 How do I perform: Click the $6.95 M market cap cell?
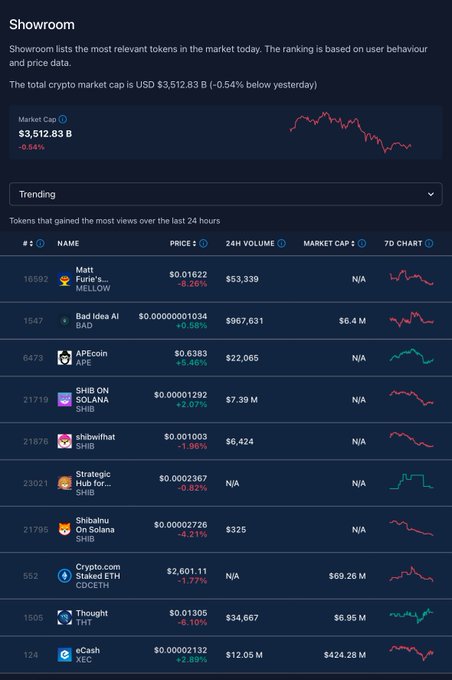tap(350, 618)
